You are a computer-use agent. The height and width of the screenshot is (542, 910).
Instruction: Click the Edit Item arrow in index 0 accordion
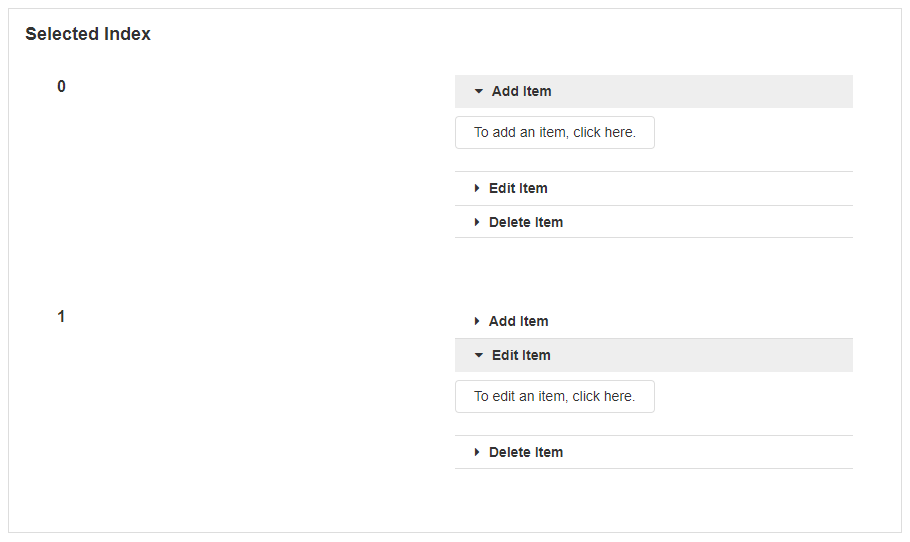[477, 188]
